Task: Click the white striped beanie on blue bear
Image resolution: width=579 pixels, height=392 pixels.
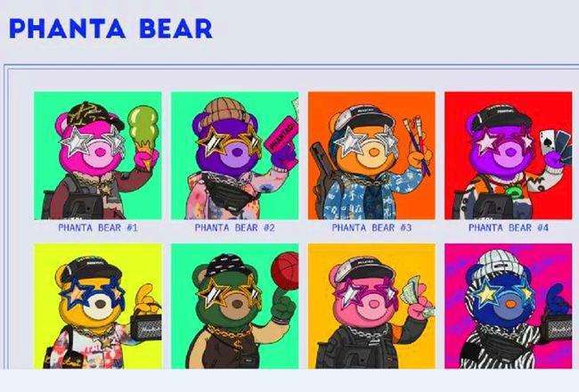Action: pyautogui.click(x=500, y=262)
